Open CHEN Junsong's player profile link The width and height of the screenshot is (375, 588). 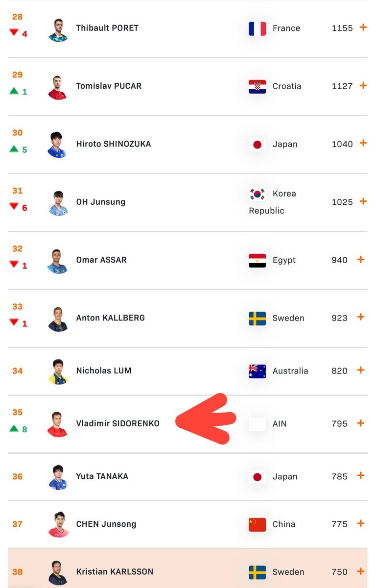tap(106, 524)
